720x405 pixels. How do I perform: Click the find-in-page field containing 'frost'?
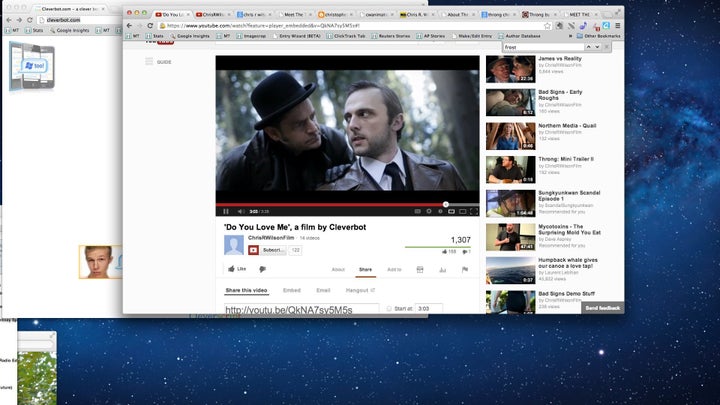point(543,47)
